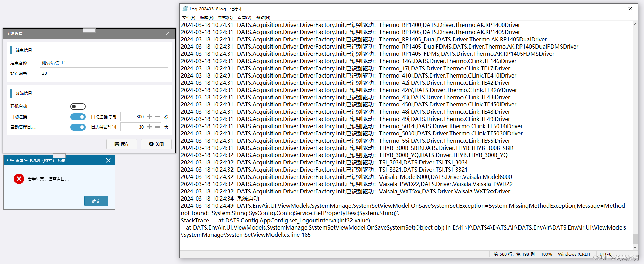Click the 系统信息 section heading

(24, 93)
